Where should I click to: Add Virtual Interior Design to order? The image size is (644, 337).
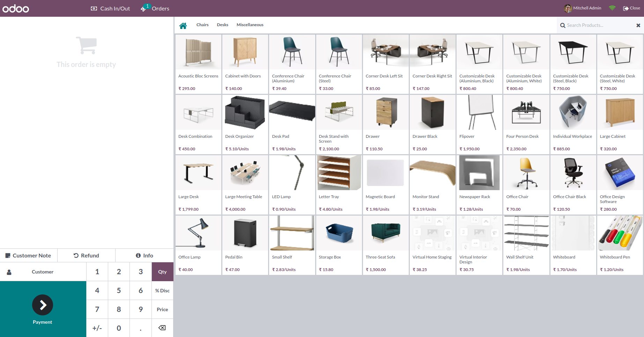click(480, 245)
